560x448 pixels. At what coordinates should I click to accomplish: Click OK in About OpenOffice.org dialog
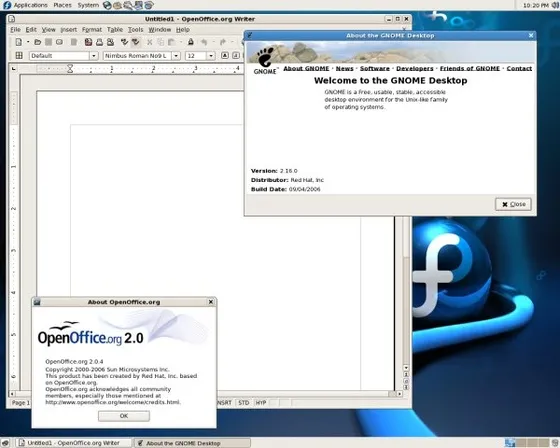click(124, 416)
